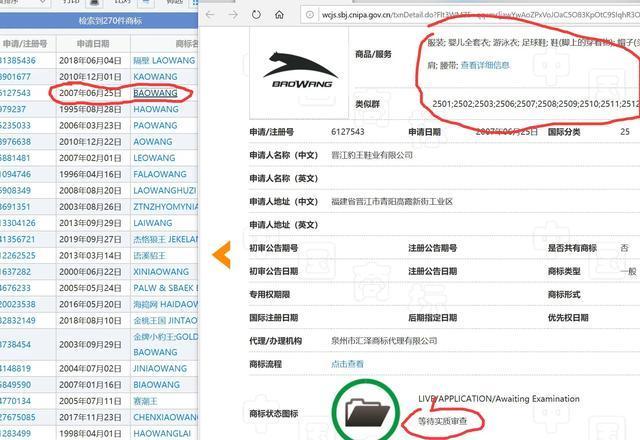Viewport: 640px width, 440px height.
Task: Select registration number 6127543 in detail panel
Action: (x=348, y=132)
